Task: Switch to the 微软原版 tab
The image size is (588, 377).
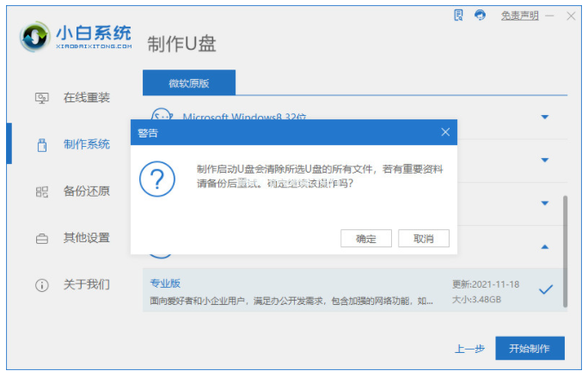Action: pos(188,82)
